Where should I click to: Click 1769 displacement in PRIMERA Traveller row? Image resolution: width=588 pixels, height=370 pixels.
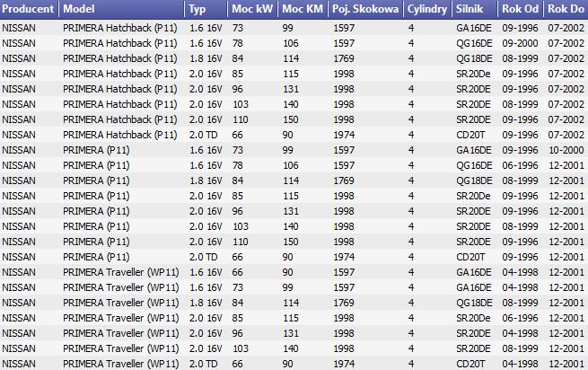(344, 303)
